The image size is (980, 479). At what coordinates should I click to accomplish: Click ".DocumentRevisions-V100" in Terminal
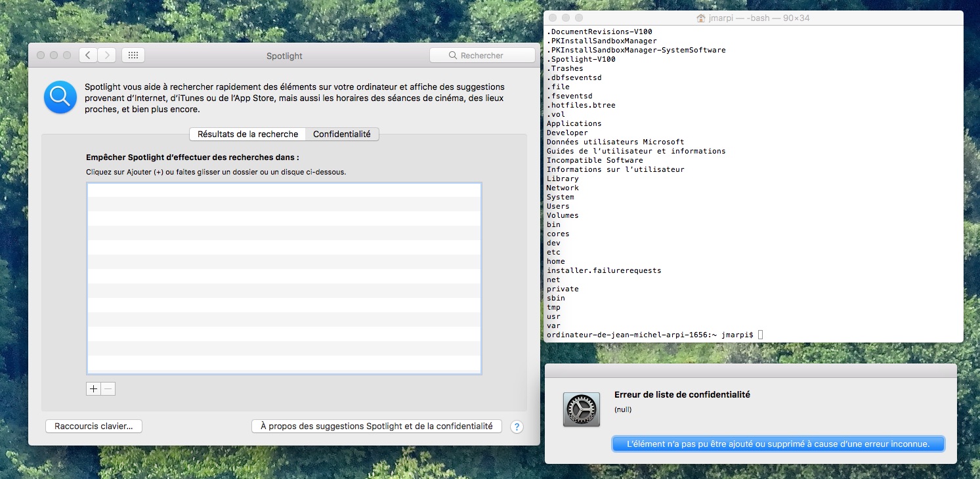click(599, 31)
